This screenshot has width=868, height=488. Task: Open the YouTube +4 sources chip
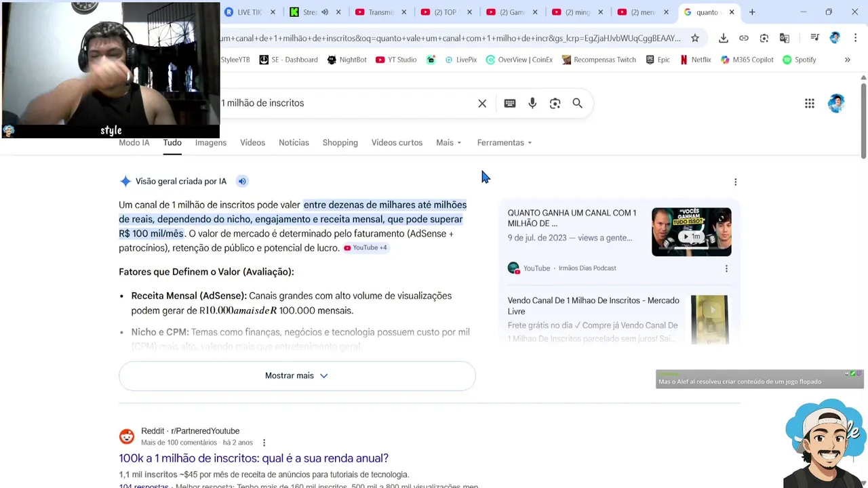pos(366,248)
